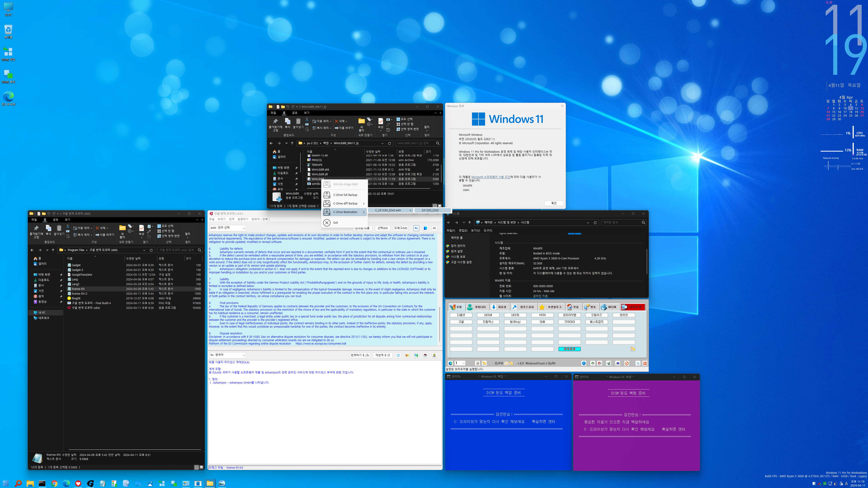Select Ring06 WAV file row
Image resolution: width=868 pixels, height=488 pixels.
[x=134, y=298]
